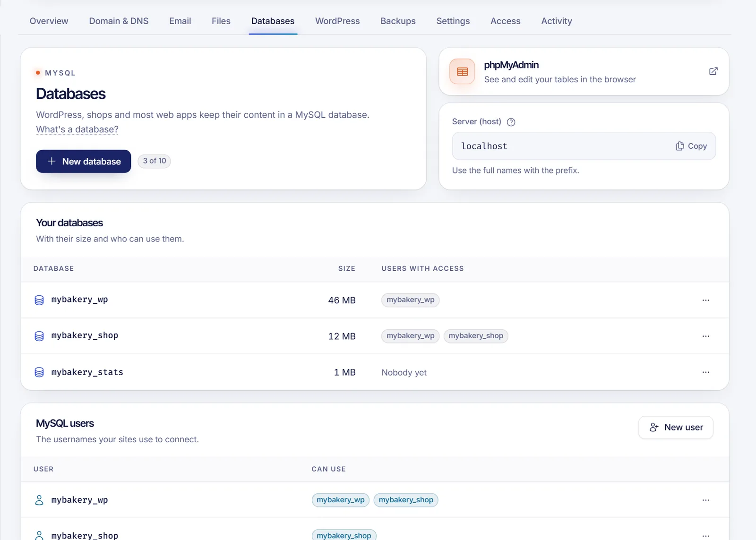Click the 1 MB size value

point(344,372)
